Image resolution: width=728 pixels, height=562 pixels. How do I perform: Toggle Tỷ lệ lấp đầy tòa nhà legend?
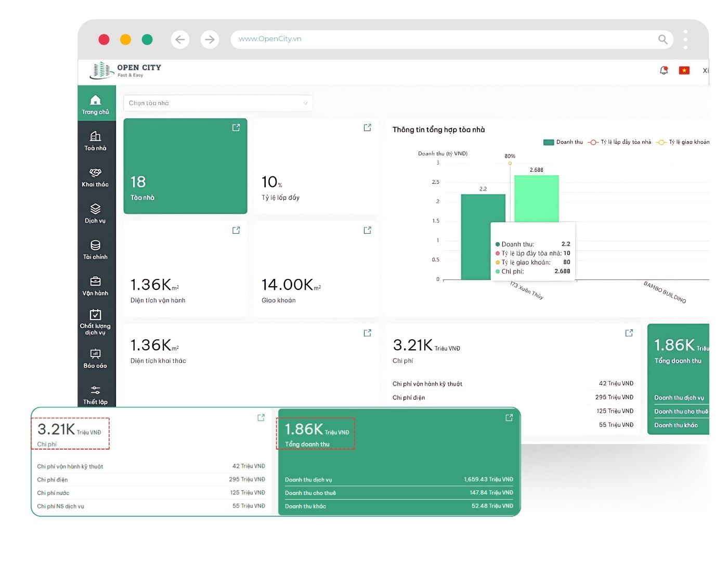pyautogui.click(x=620, y=142)
